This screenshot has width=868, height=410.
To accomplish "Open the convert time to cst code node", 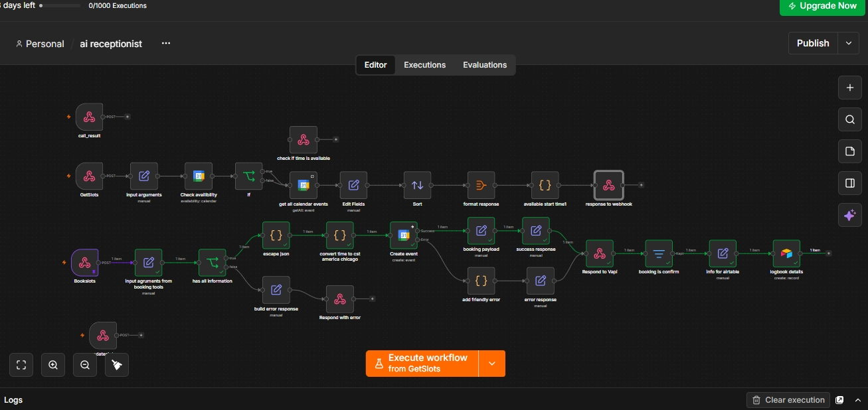I will tap(340, 236).
